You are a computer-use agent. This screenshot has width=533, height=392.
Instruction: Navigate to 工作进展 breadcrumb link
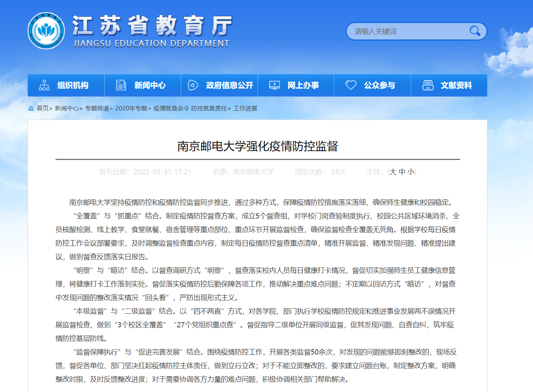coord(245,108)
